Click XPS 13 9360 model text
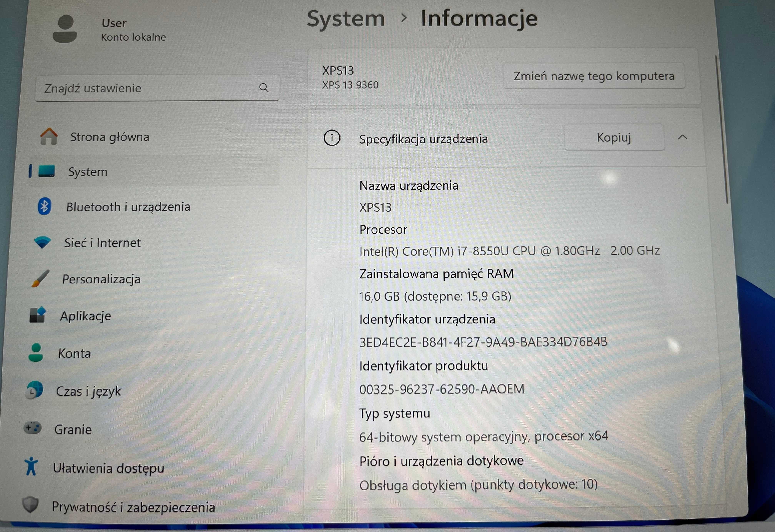This screenshot has height=532, width=775. pos(350,85)
